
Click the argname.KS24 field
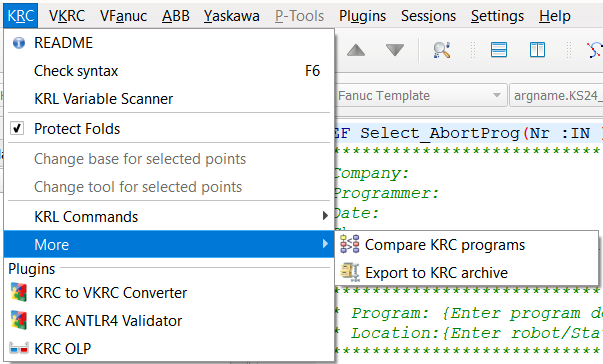[x=556, y=95]
